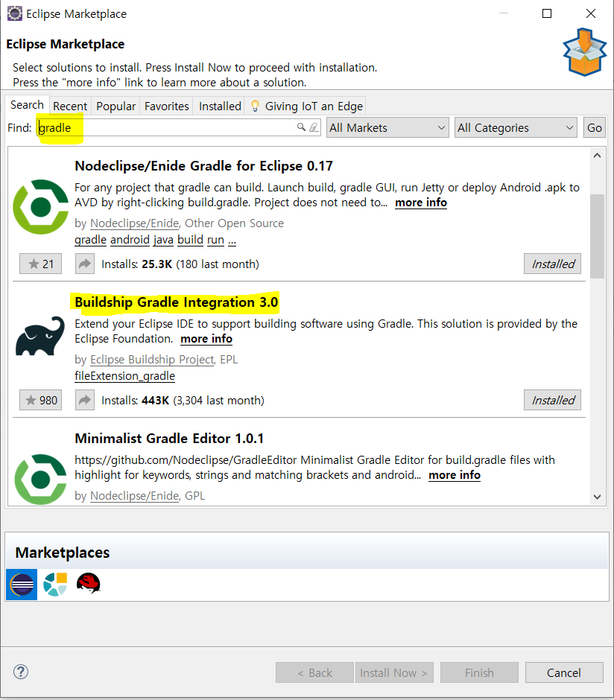Click the Nodeclipse/Enide Gradle logo

[41, 207]
